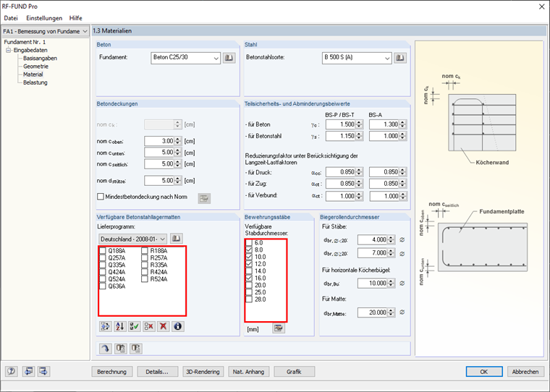Edit bar diameters icon next to [mm]

279,328
